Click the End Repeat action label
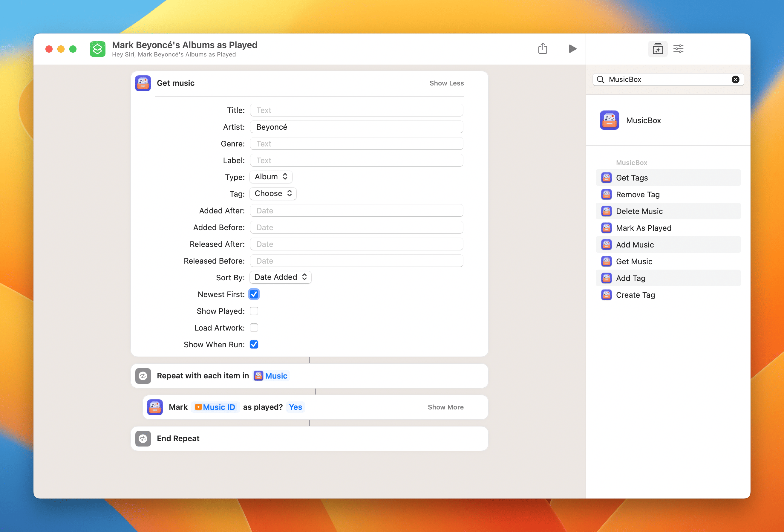 tap(178, 438)
